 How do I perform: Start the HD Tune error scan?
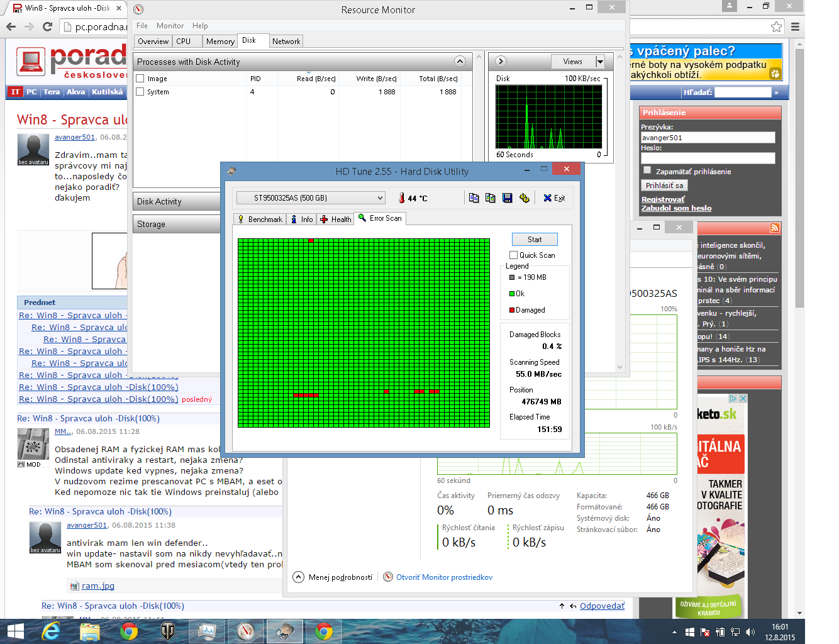pyautogui.click(x=535, y=240)
